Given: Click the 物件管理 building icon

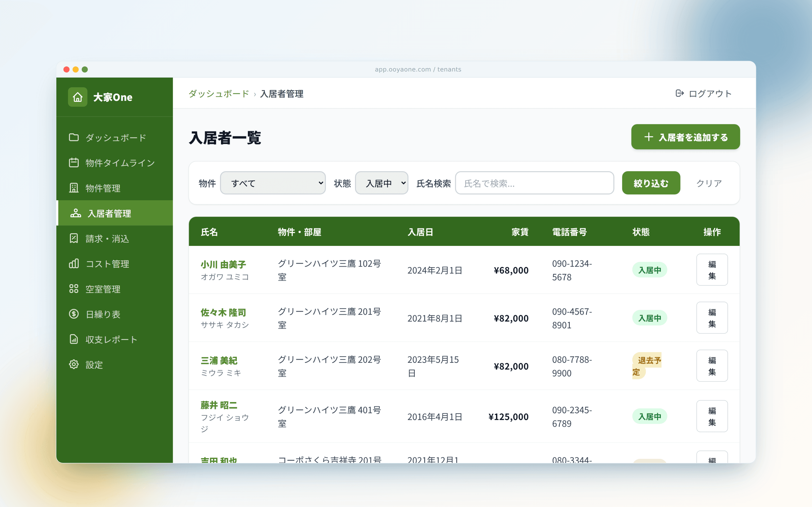Looking at the screenshot, I should (74, 188).
